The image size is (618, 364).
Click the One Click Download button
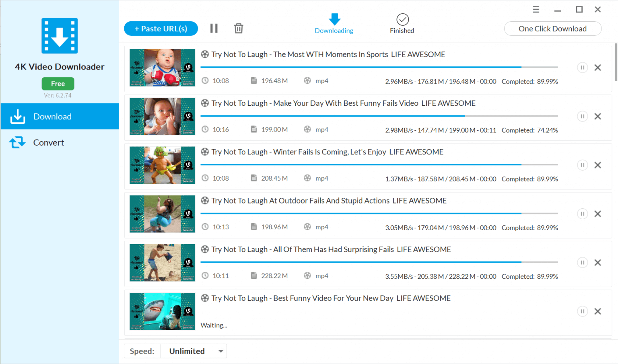coord(552,29)
